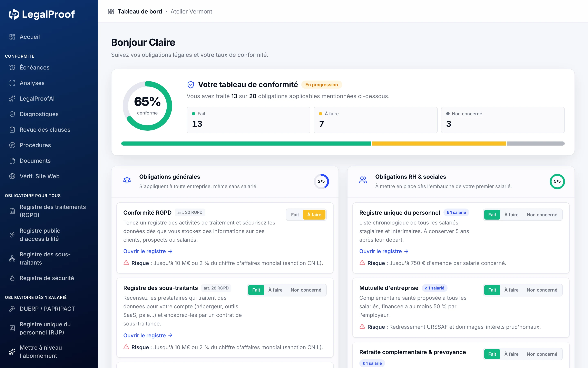
Task: Click the green segment of compliance progress bar
Action: coord(246,144)
